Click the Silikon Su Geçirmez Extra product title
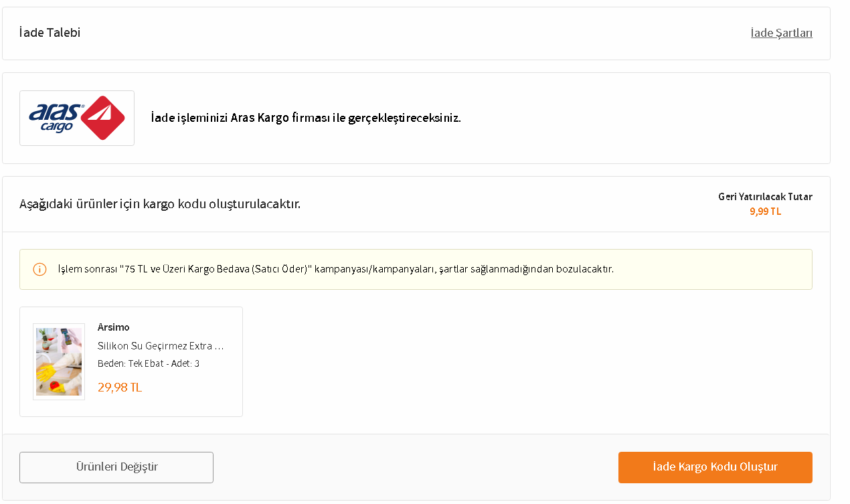Screen dimensions: 850x504 click(x=161, y=346)
